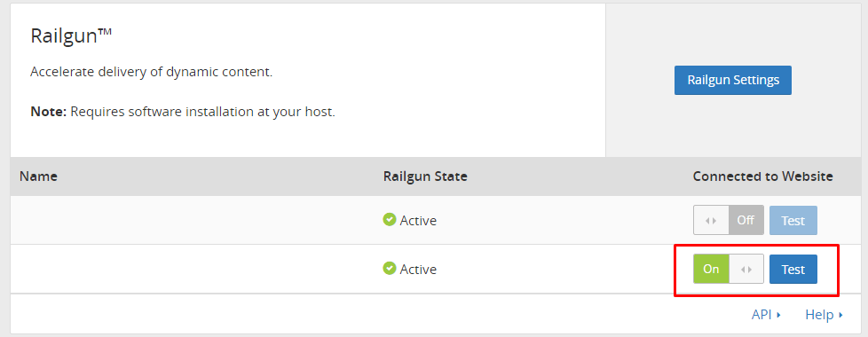Click the Name column header
The image size is (868, 337).
pyautogui.click(x=38, y=176)
